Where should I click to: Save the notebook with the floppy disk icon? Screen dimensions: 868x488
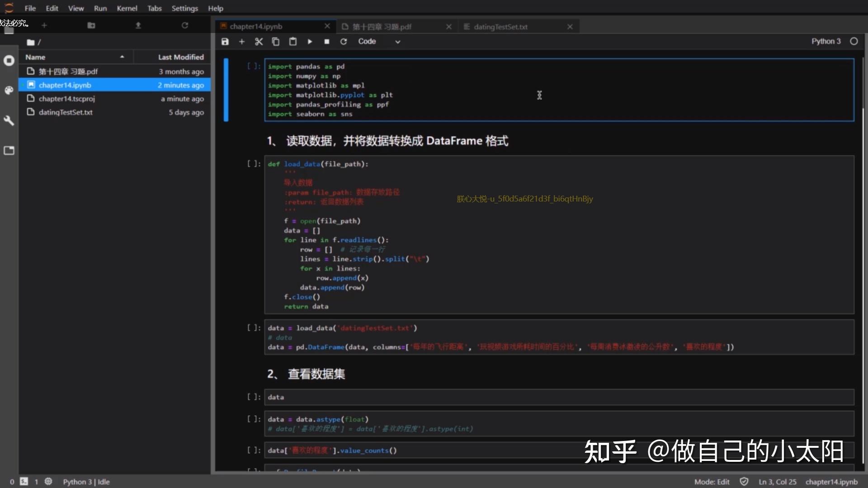[x=225, y=42]
